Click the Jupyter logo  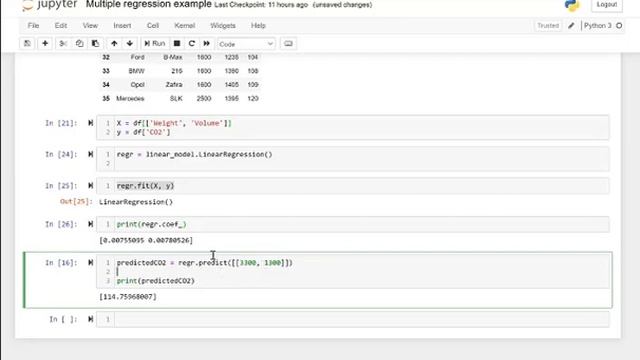coord(50,5)
